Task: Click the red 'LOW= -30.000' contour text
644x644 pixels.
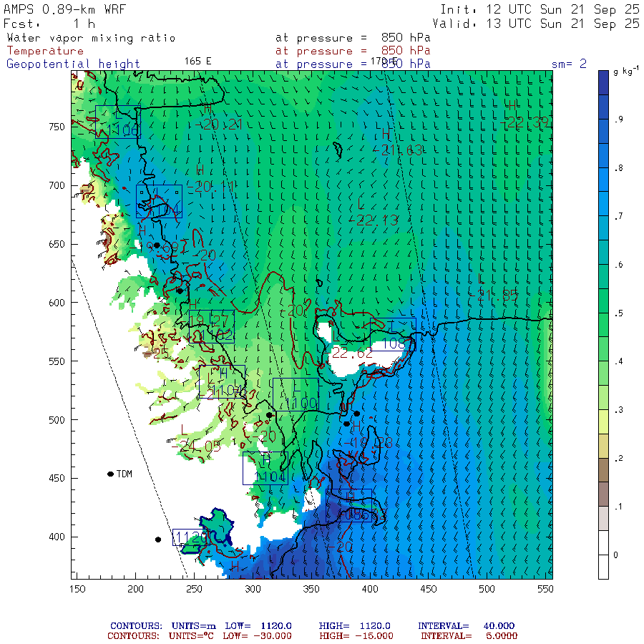Action: [x=257, y=636]
